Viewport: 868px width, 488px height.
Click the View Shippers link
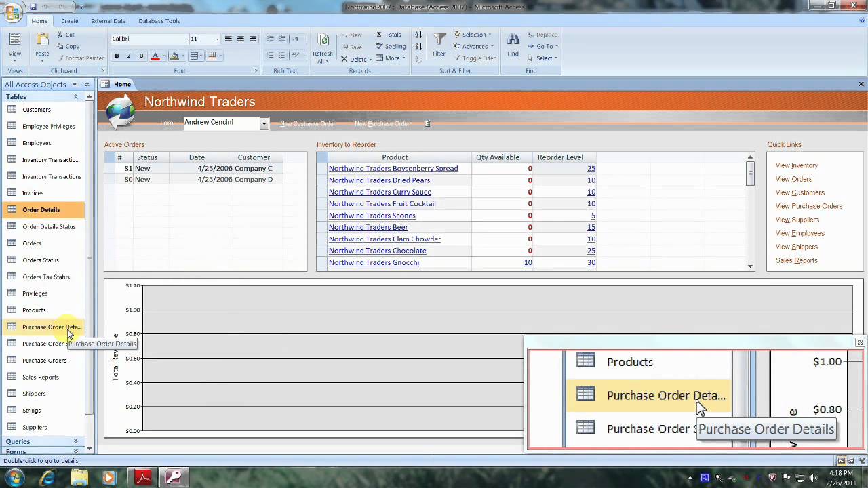(x=797, y=247)
